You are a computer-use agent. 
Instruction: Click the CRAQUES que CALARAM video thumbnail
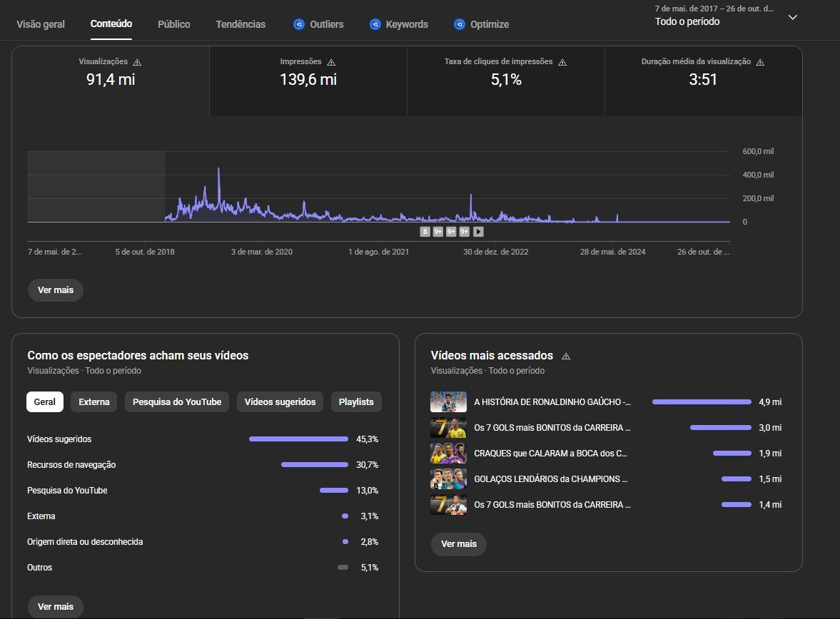448,454
